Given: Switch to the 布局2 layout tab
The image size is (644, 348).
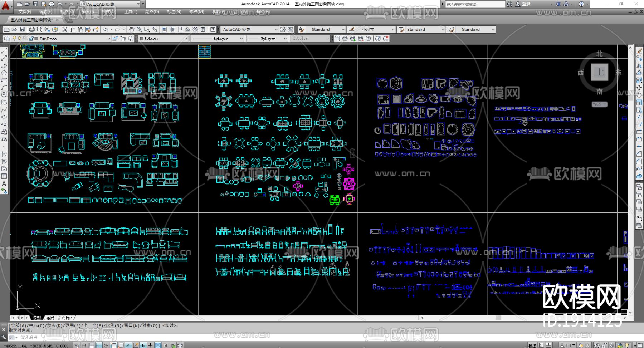Looking at the screenshot, I should tap(67, 318).
